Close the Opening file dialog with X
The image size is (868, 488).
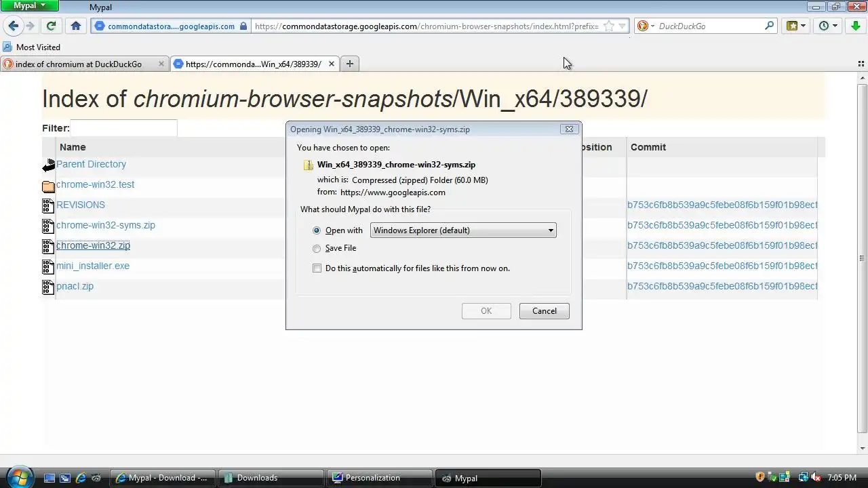click(569, 129)
